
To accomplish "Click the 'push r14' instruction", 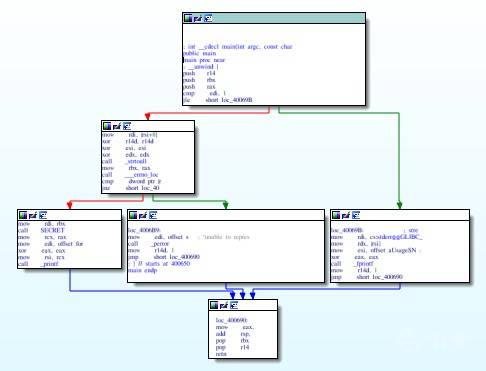I will pos(199,73).
